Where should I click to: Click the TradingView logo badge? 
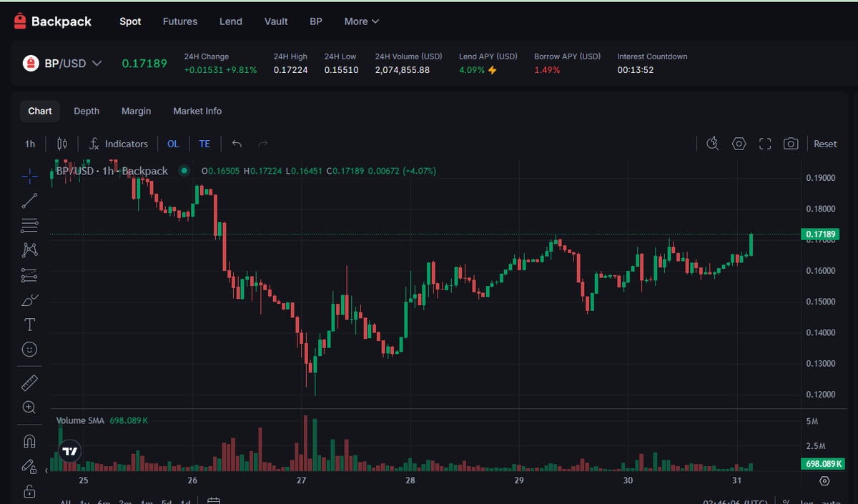point(69,451)
